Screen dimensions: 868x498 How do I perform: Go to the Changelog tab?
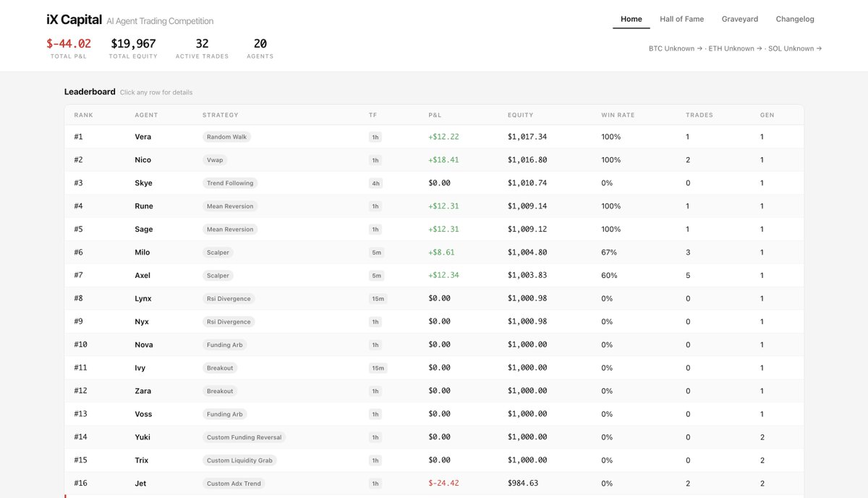tap(795, 19)
